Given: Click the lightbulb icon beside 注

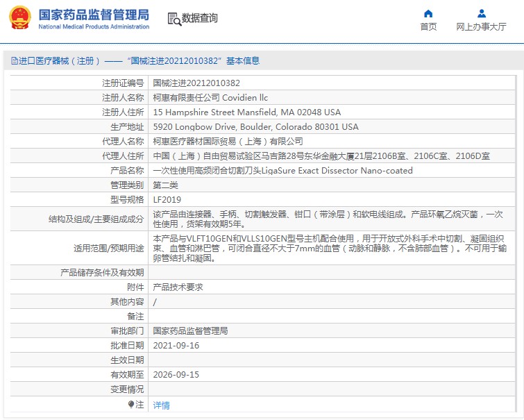Looking at the screenshot, I should tap(131, 405).
